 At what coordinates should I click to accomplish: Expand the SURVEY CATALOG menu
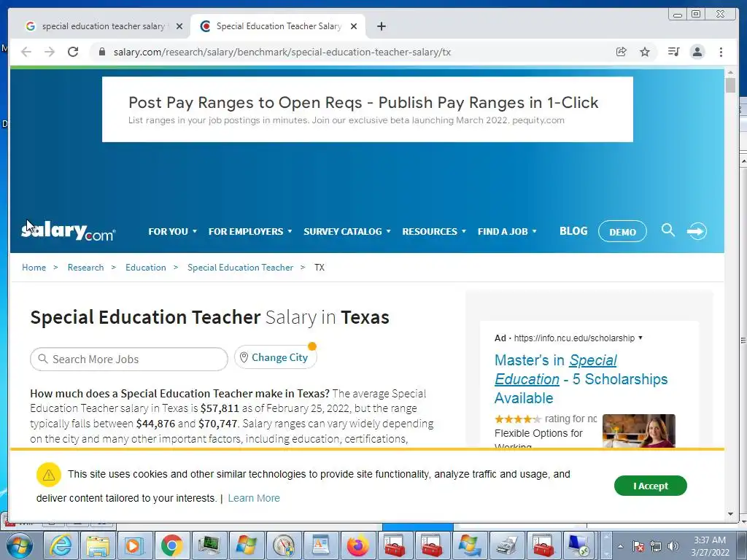click(347, 231)
